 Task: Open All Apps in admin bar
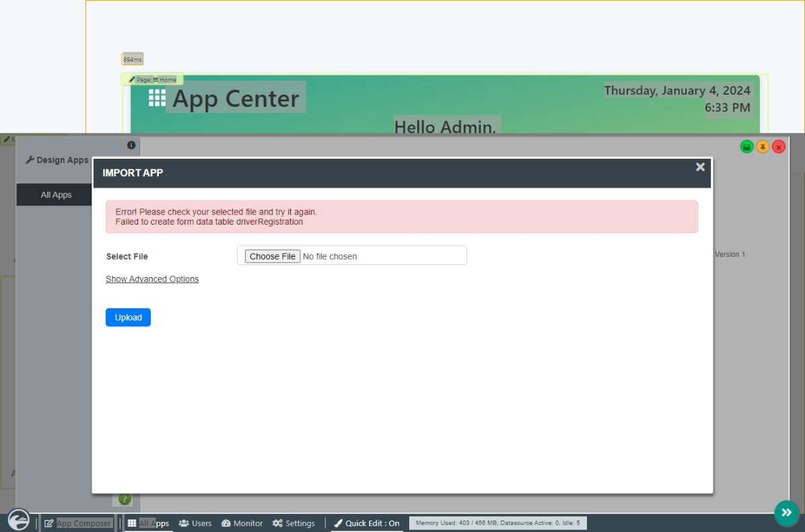point(148,523)
